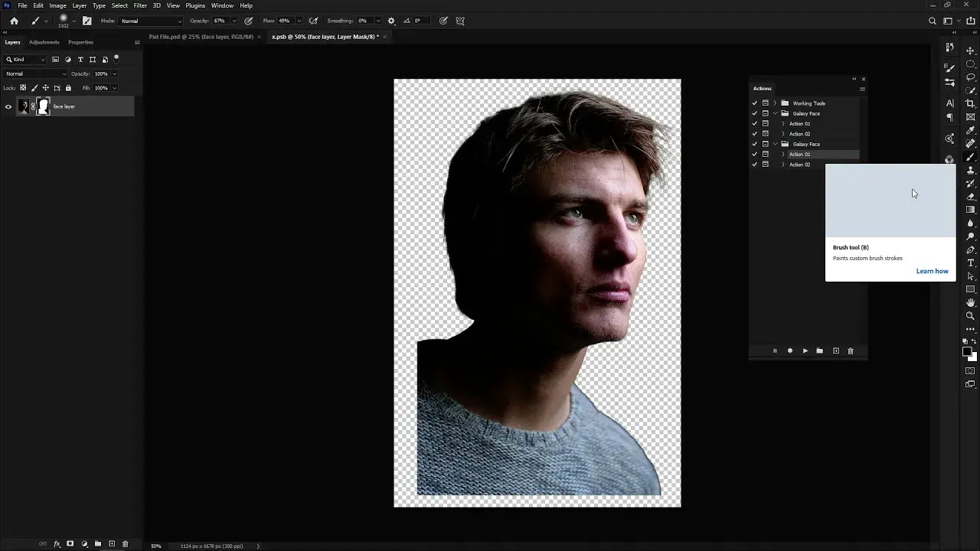Select the Horizontal Type tool
The height and width of the screenshot is (551, 980).
(x=971, y=262)
